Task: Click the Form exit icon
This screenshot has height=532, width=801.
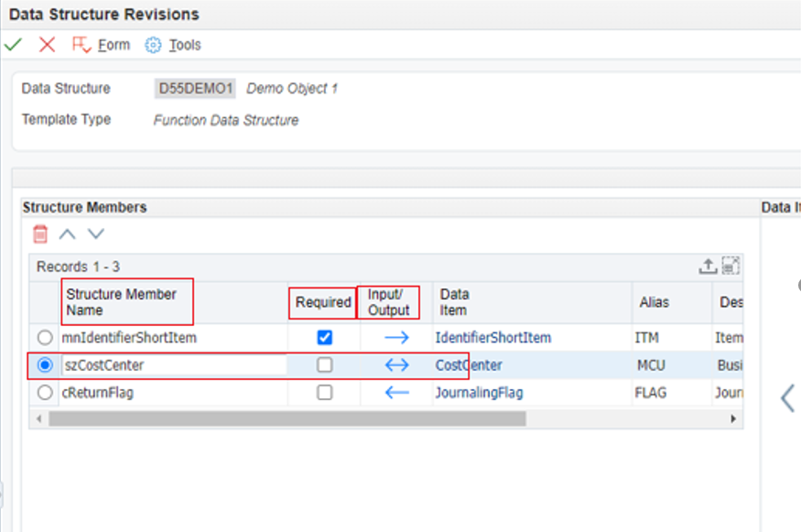Action: pos(81,43)
